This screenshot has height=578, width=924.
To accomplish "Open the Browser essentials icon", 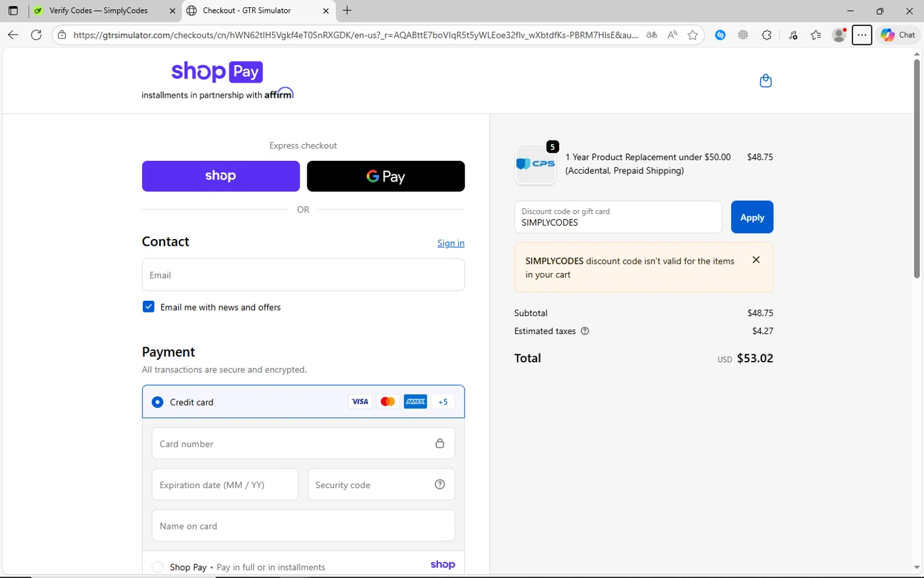I will pos(793,35).
